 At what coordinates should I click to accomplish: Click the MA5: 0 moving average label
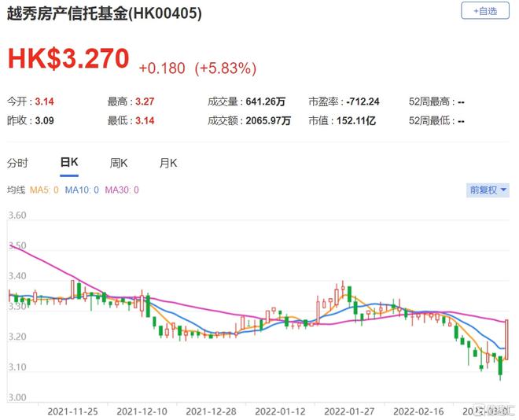(x=44, y=190)
